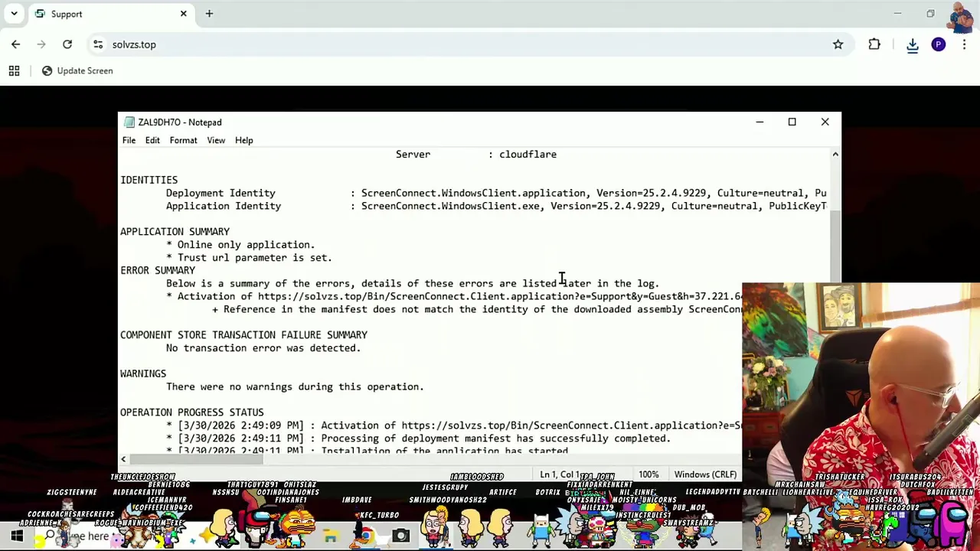This screenshot has width=980, height=551.
Task: Click 'OPERATION PROGRESS STATUS' heading
Action: pos(191,412)
